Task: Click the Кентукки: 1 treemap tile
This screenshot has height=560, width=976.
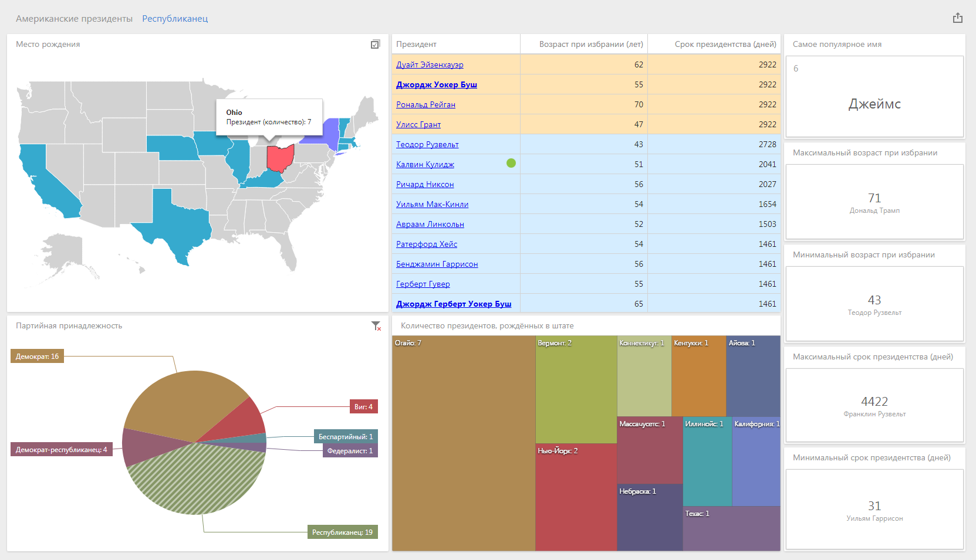Action: pos(699,376)
